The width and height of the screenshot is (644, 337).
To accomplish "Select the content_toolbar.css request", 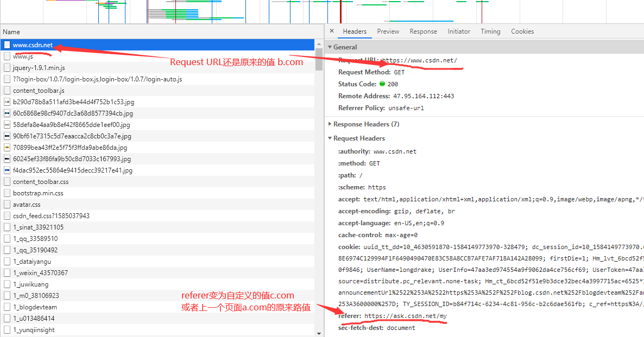I will pos(157,182).
